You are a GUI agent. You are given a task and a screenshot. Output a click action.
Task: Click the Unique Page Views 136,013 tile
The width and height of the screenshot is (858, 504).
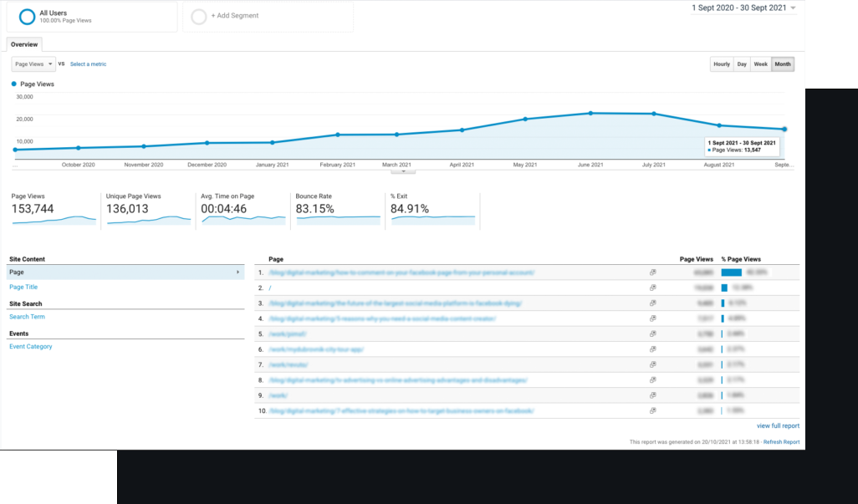click(148, 210)
